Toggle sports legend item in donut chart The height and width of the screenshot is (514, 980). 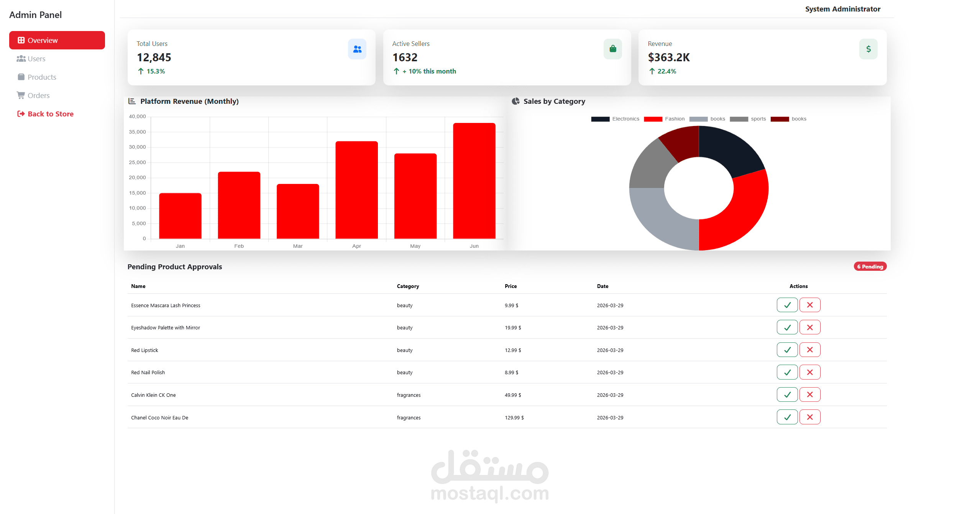(747, 119)
